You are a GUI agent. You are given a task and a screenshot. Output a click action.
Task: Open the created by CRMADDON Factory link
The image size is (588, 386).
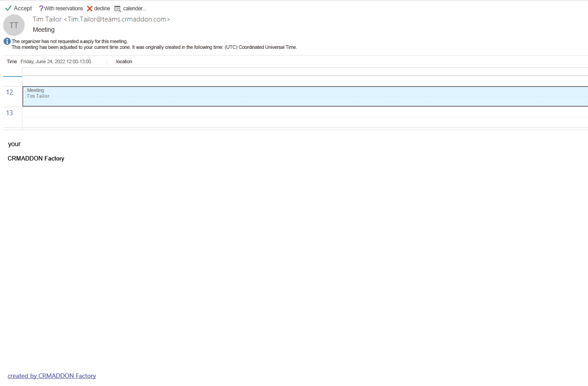pos(52,376)
